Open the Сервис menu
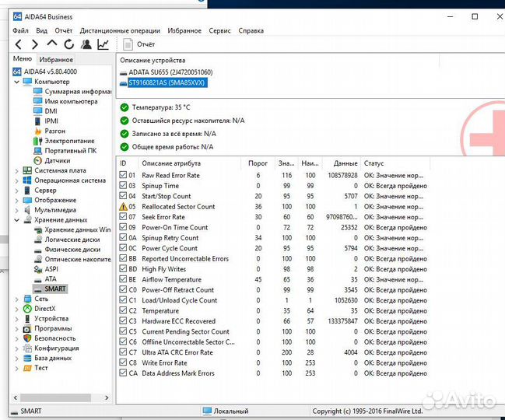Screen dimensions: 505x420 click(219, 30)
